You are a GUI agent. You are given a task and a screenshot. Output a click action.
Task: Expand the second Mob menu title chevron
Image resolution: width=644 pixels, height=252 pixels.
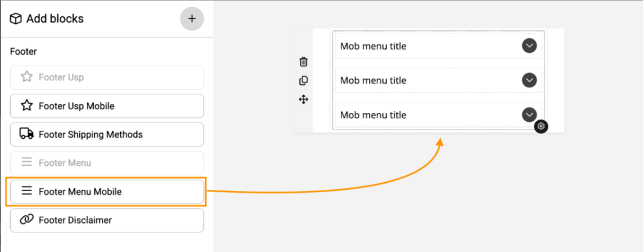click(530, 80)
